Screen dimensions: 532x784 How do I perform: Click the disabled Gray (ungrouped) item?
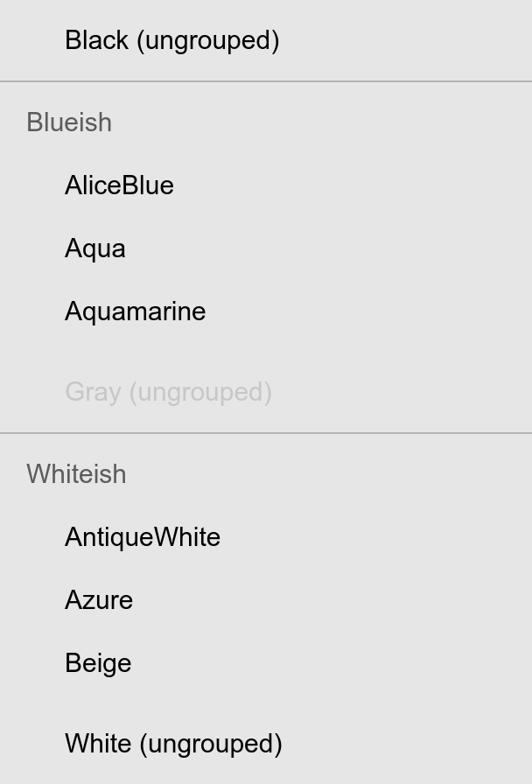266,392
